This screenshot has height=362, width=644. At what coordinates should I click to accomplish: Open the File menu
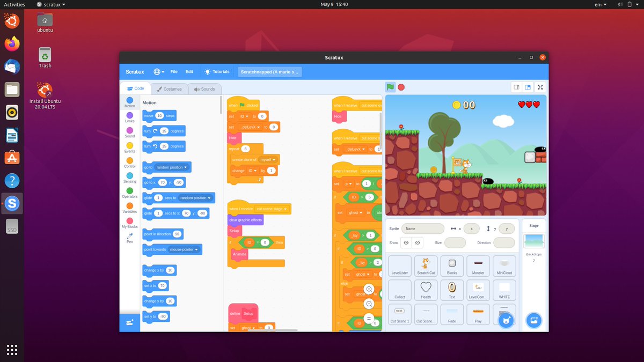point(174,72)
